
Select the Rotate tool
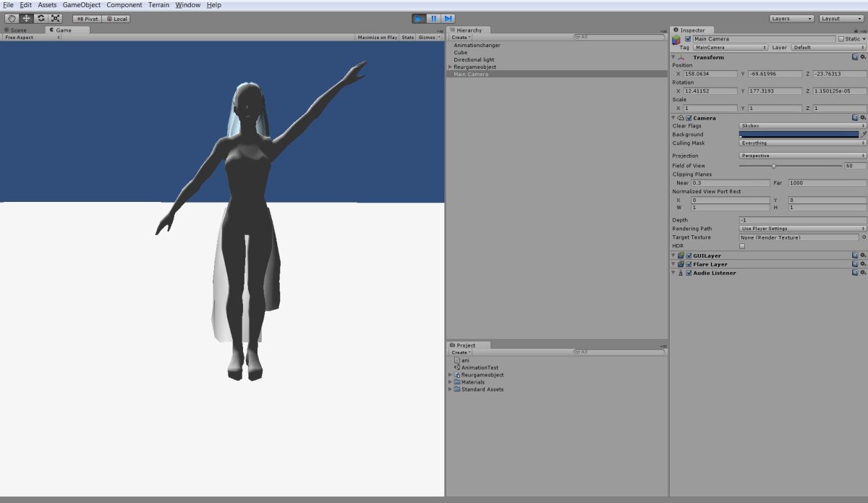click(x=41, y=18)
